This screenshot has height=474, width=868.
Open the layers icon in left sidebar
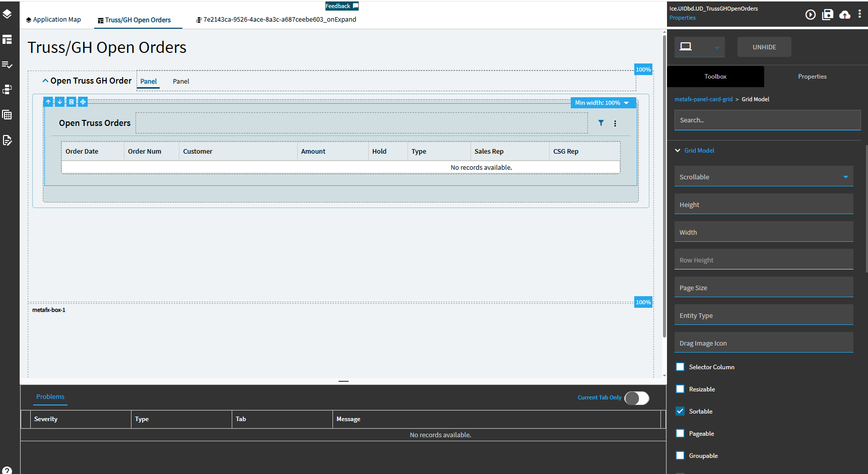[7, 14]
